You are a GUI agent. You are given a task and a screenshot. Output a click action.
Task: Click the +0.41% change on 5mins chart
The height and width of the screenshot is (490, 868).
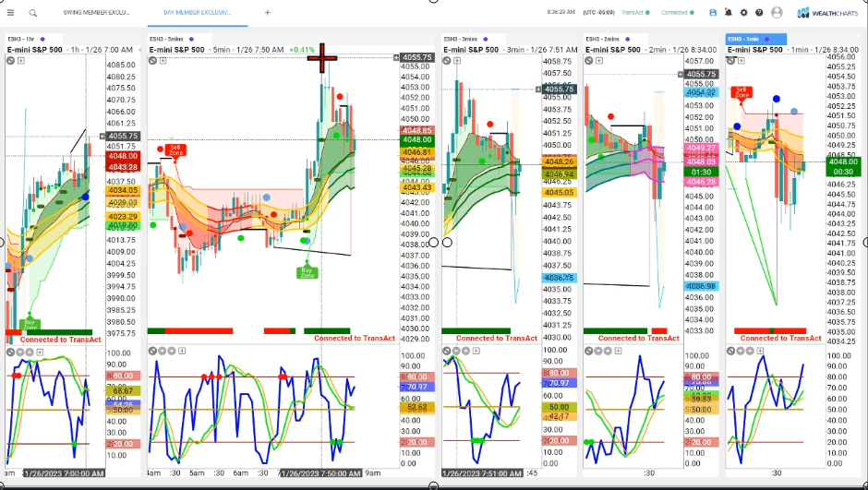(301, 49)
